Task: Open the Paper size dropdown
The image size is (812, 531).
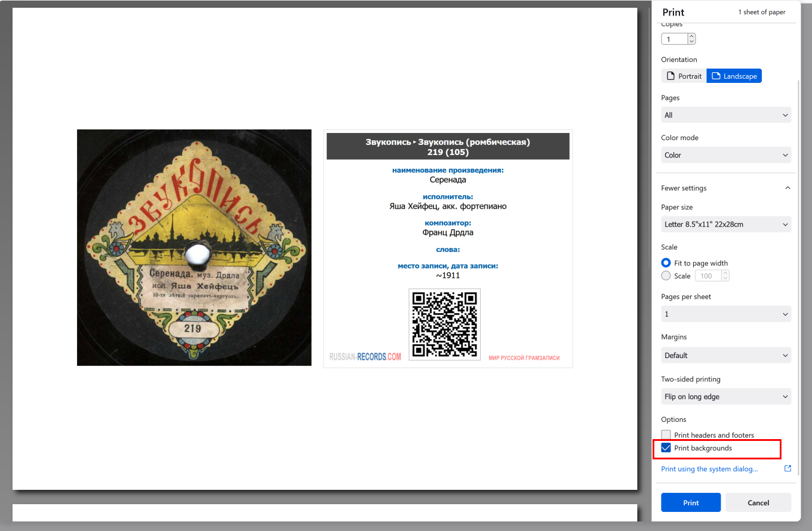Action: tap(726, 225)
